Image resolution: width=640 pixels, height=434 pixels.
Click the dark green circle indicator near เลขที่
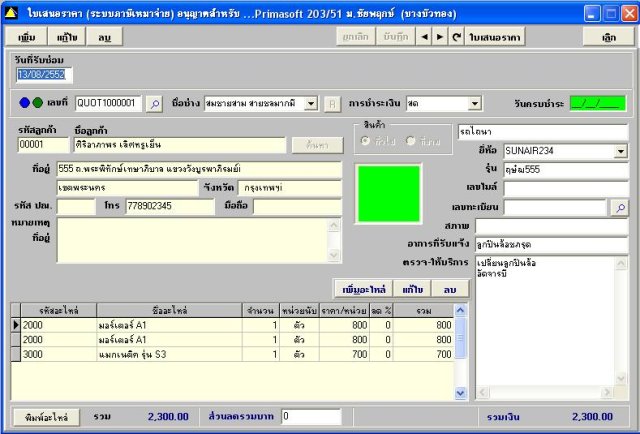point(38,103)
